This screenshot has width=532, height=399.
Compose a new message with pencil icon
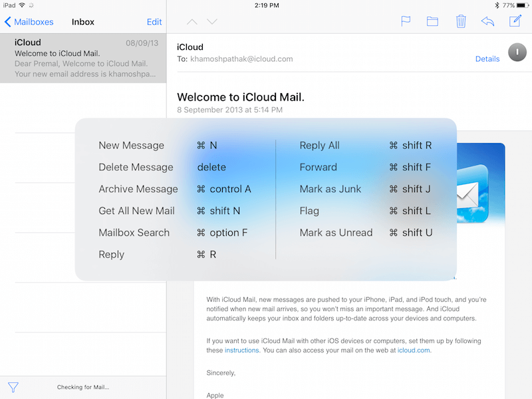(515, 21)
